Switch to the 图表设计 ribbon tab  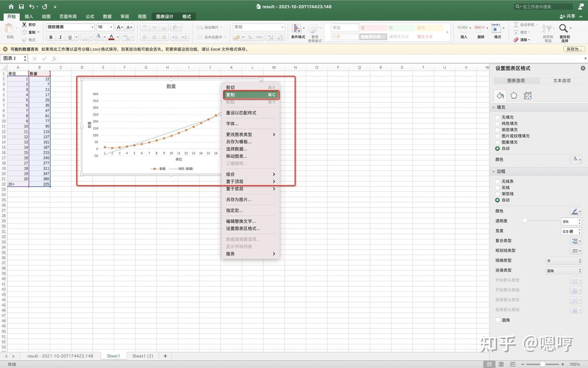coord(165,16)
